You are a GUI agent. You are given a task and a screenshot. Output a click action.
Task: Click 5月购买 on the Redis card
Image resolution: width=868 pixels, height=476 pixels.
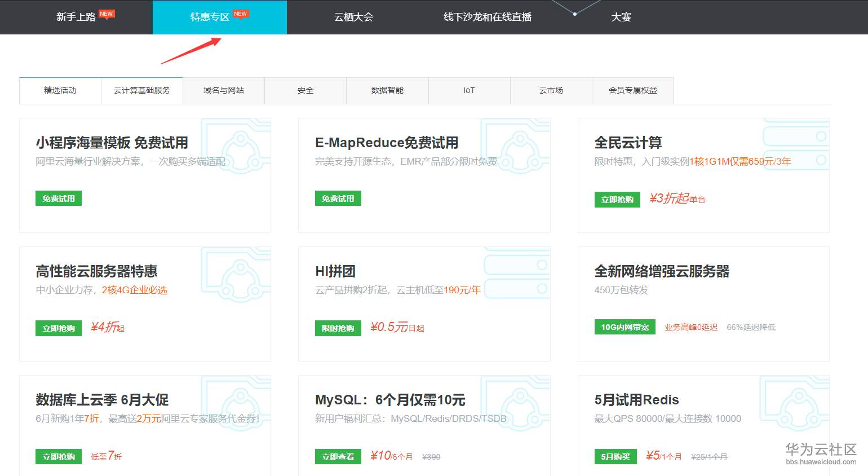615,457
